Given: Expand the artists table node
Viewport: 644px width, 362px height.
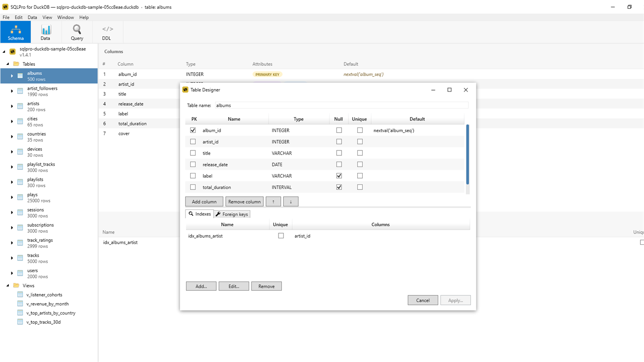Looking at the screenshot, I should 12,106.
